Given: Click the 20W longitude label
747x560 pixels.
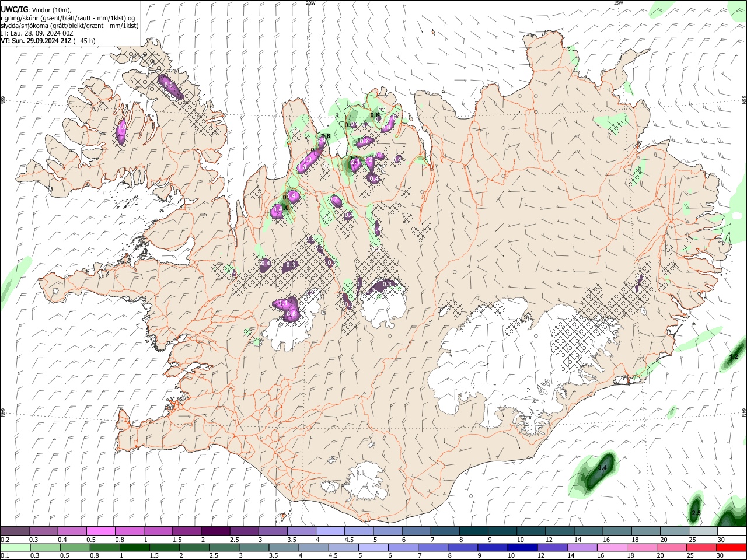Looking at the screenshot, I should (310, 3).
